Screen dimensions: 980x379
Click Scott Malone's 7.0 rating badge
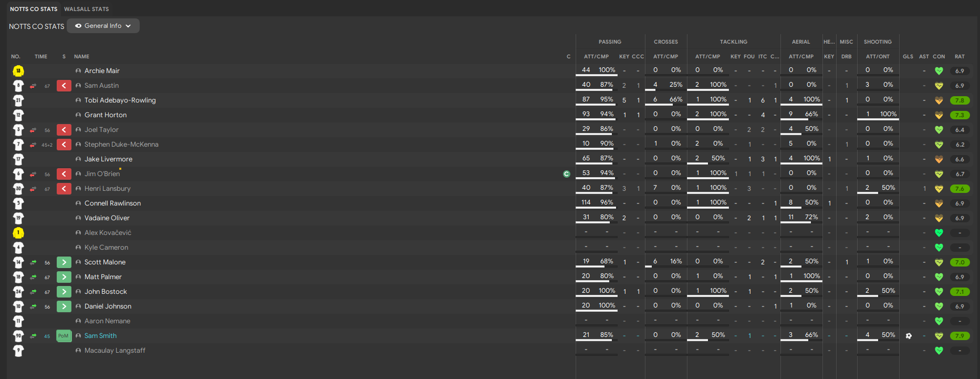[x=960, y=262]
